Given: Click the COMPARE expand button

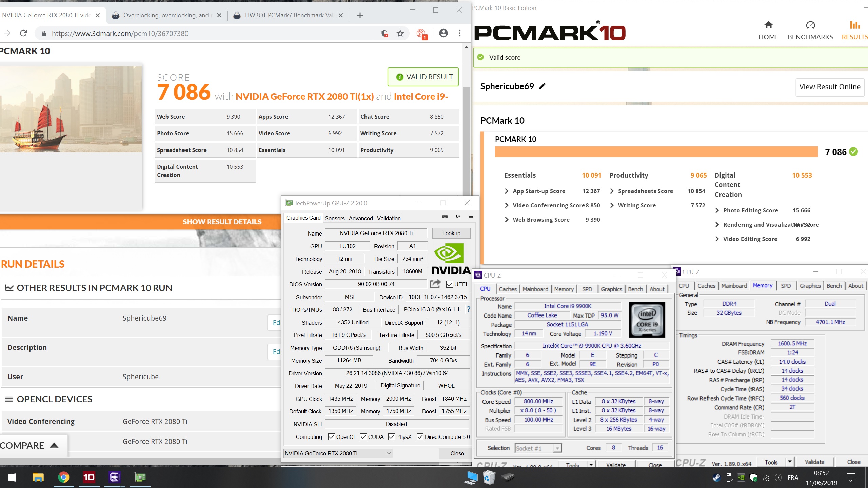Looking at the screenshot, I should 33,446.
